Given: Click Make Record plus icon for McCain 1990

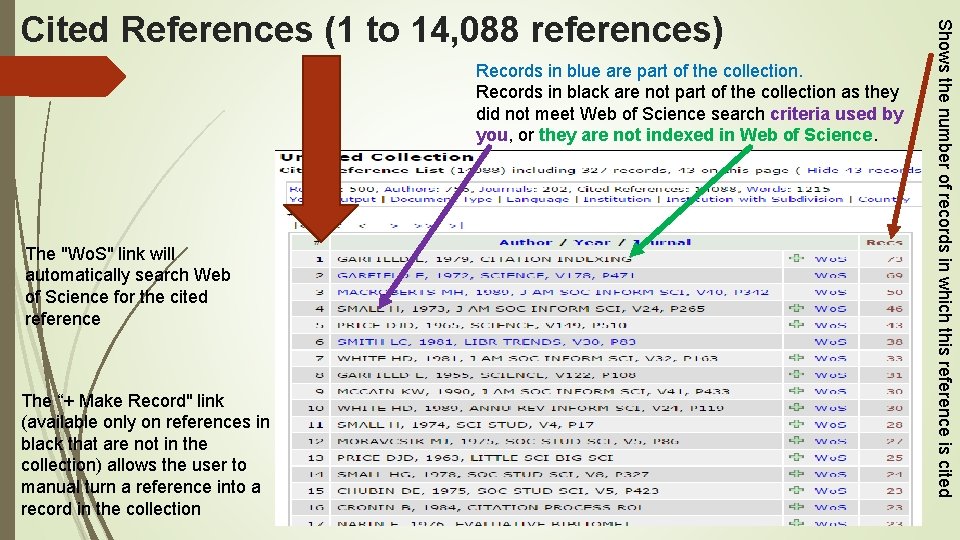Looking at the screenshot, I should coord(797,391).
